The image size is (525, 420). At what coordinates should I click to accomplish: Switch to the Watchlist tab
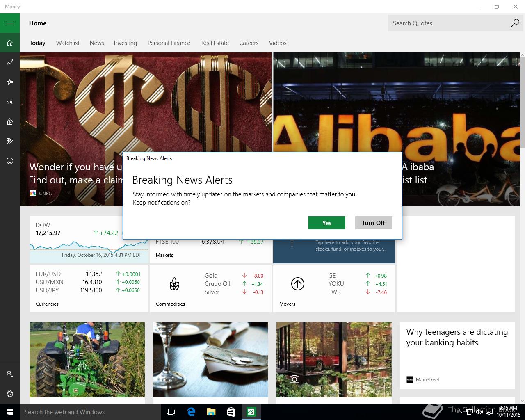[68, 43]
